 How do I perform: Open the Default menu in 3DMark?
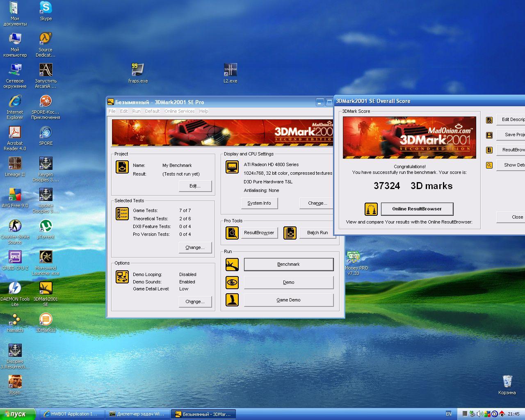152,111
